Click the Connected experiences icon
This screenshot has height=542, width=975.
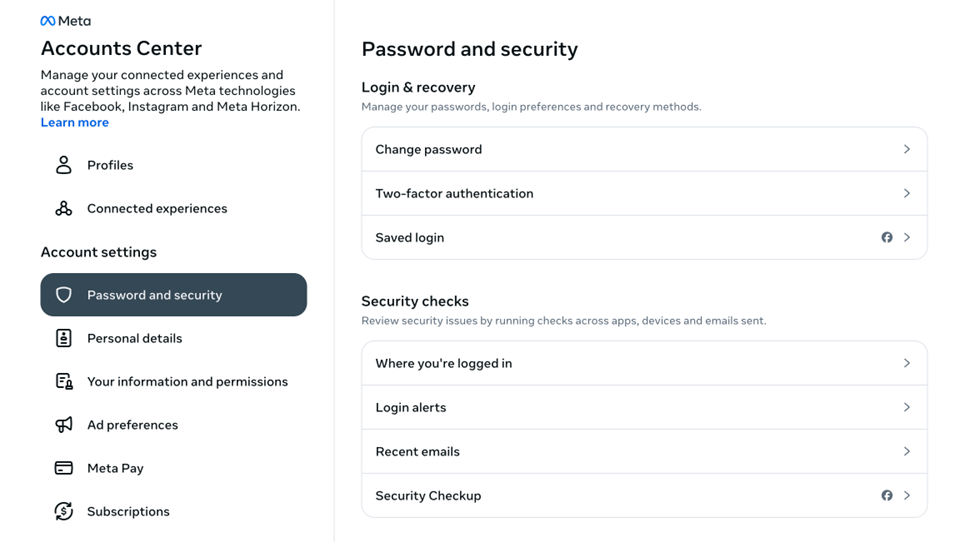coord(64,208)
